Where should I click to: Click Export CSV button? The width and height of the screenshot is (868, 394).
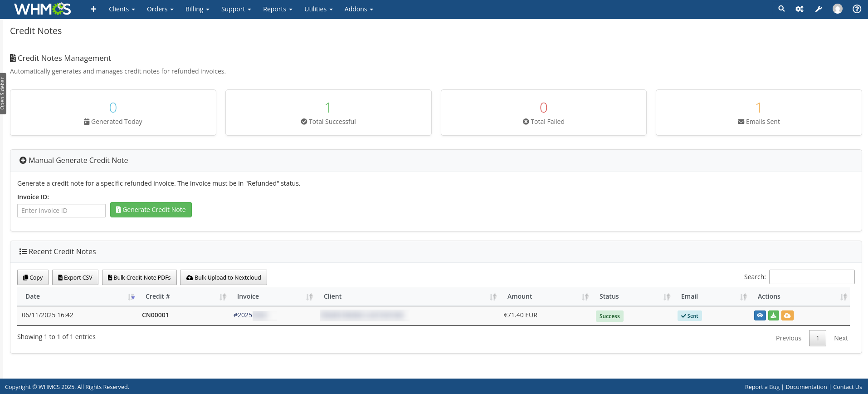tap(75, 277)
